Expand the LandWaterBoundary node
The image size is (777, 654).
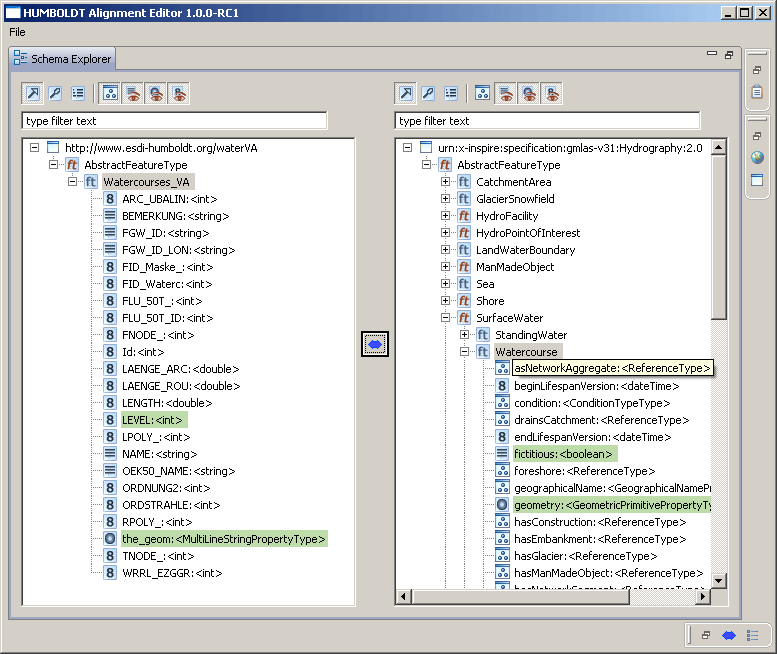(445, 250)
